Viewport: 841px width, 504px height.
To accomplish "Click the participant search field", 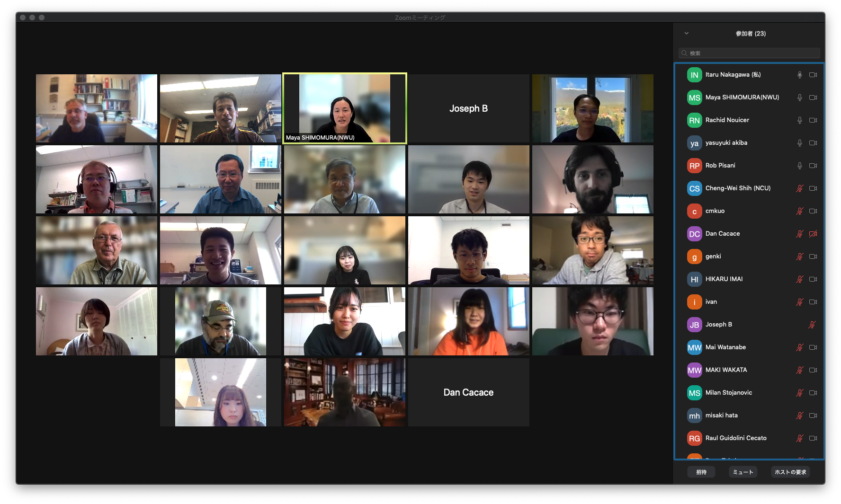I will tap(749, 53).
